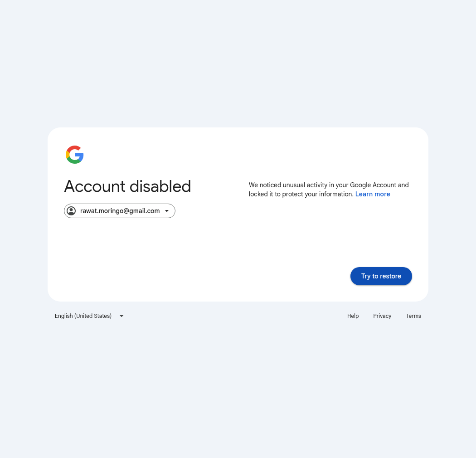Select the rawat.moringo@gmail.com account chip
This screenshot has width=476, height=458.
click(120, 211)
